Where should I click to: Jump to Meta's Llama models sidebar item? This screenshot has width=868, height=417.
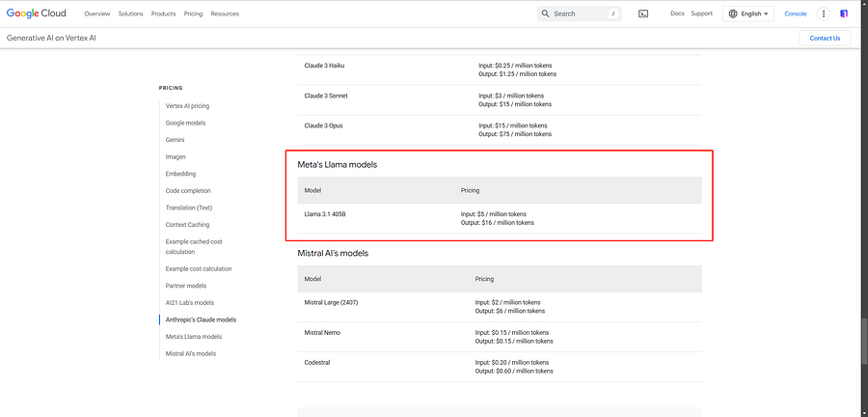coord(193,337)
